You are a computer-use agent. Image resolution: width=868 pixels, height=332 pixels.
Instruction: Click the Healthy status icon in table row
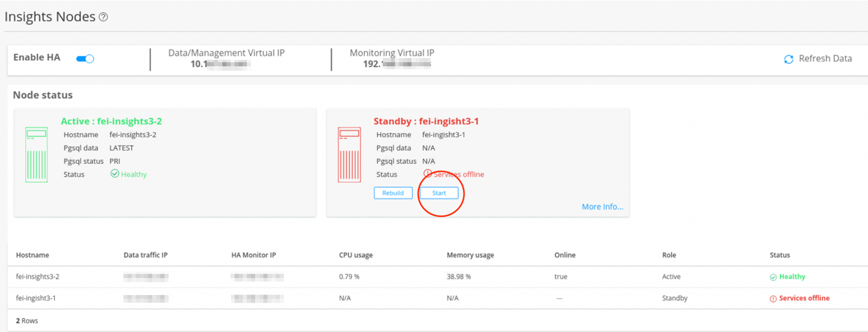coord(773,277)
